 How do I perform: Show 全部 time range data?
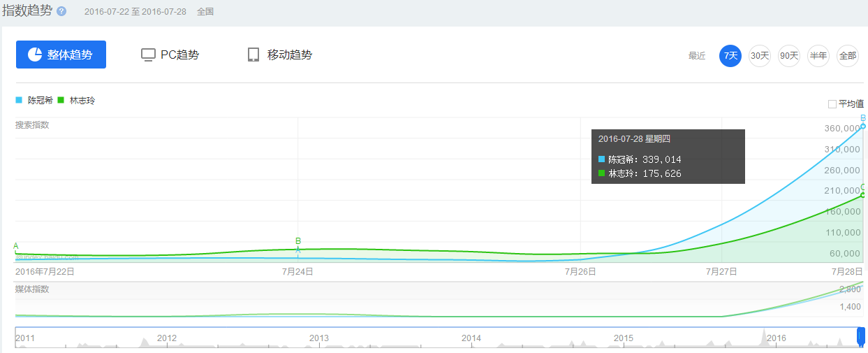tap(847, 55)
